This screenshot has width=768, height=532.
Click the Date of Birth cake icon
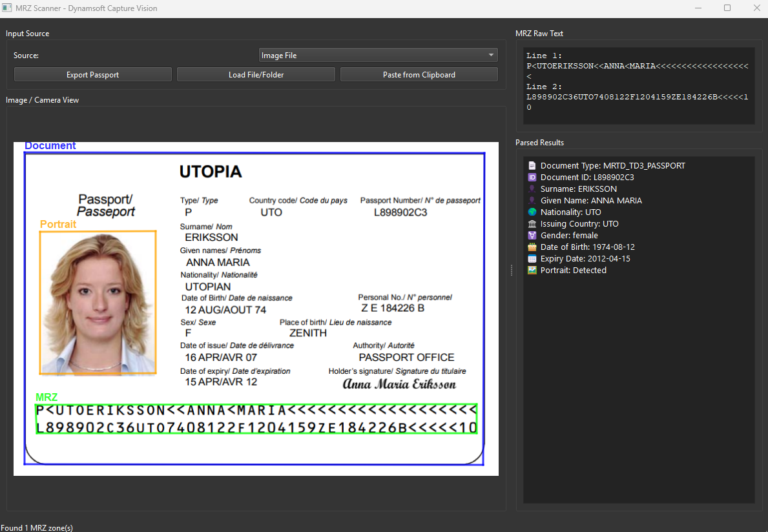click(x=531, y=247)
